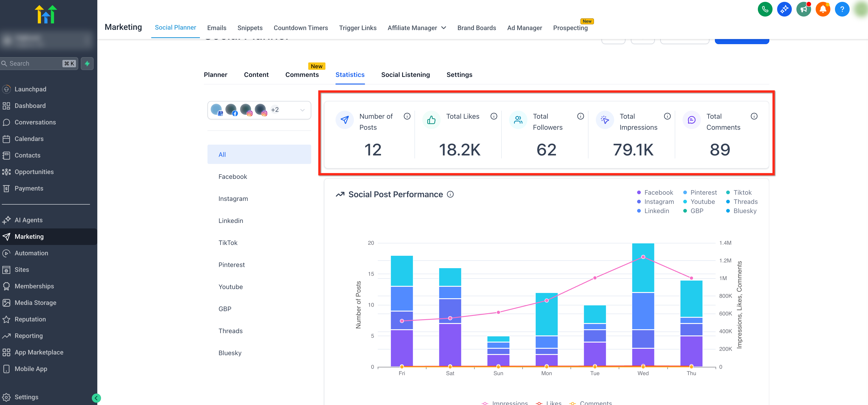Viewport: 868px width, 405px height.
Task: Open the Comments tab
Action: point(302,75)
